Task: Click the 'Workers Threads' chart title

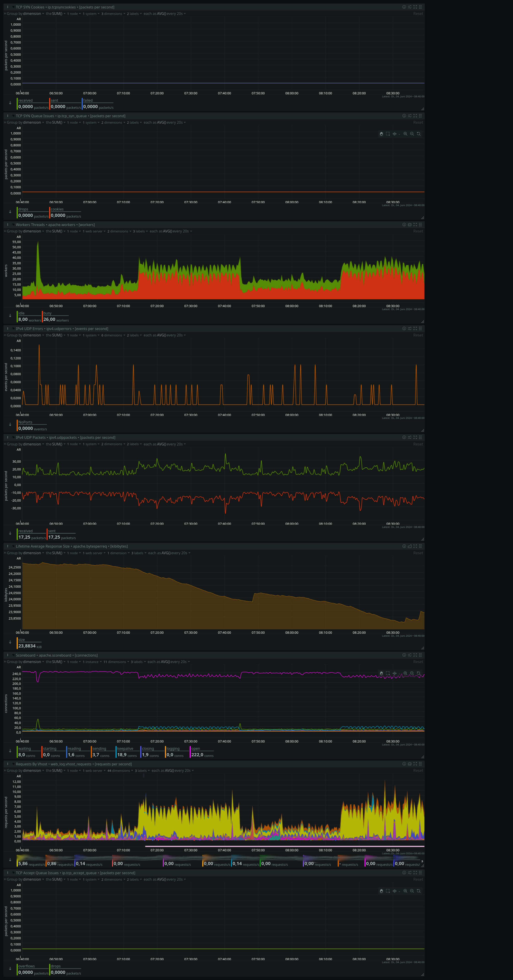Action: (30, 225)
